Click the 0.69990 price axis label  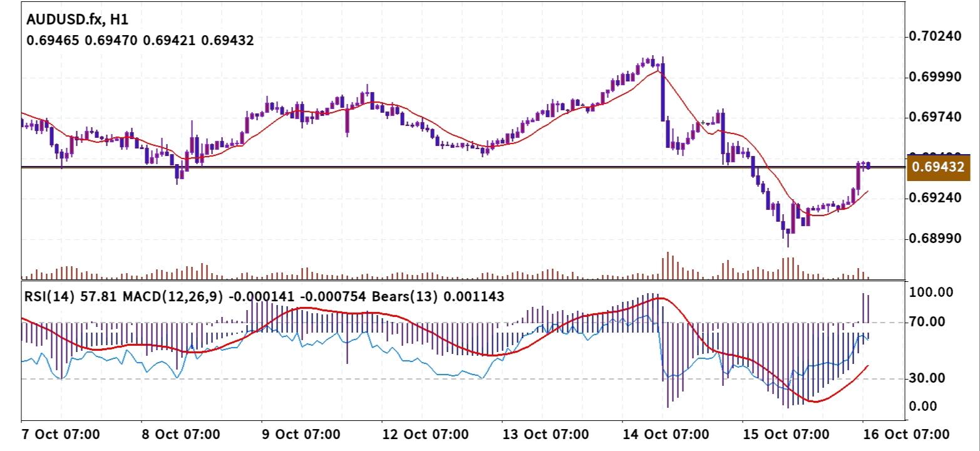[x=935, y=76]
